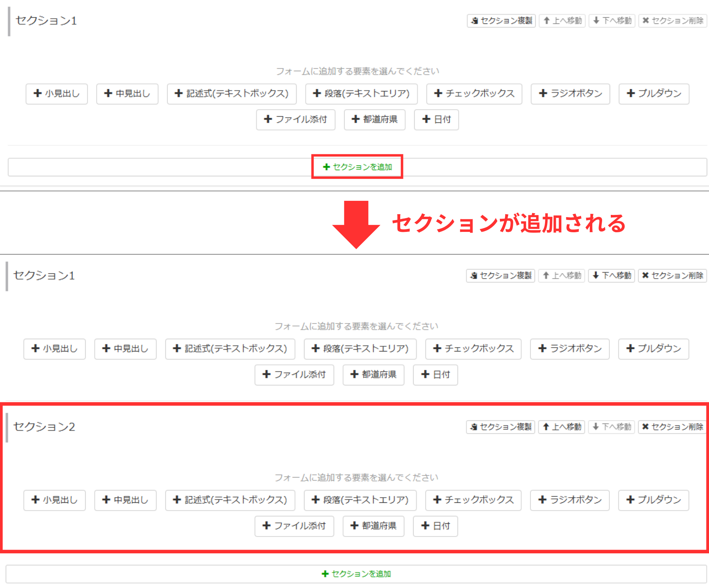709x588 pixels.
Task: Click 下へ移動 on セクション2
Action: point(611,427)
